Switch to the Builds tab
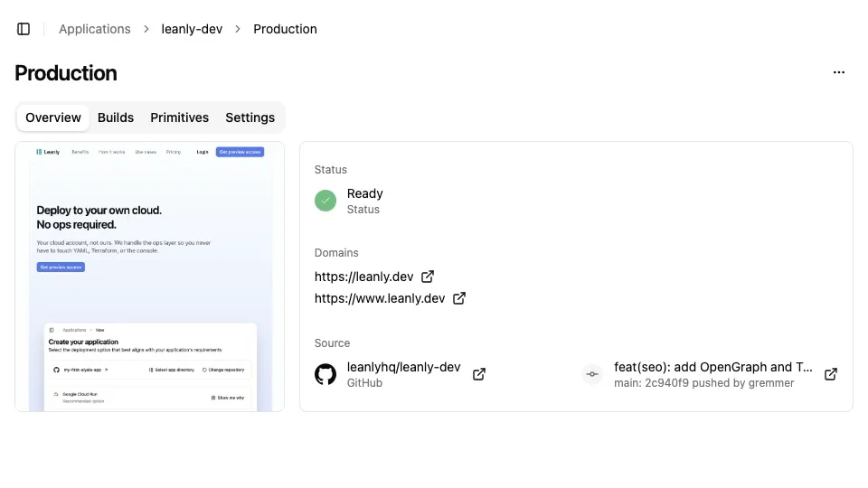868x488 pixels. coord(116,117)
